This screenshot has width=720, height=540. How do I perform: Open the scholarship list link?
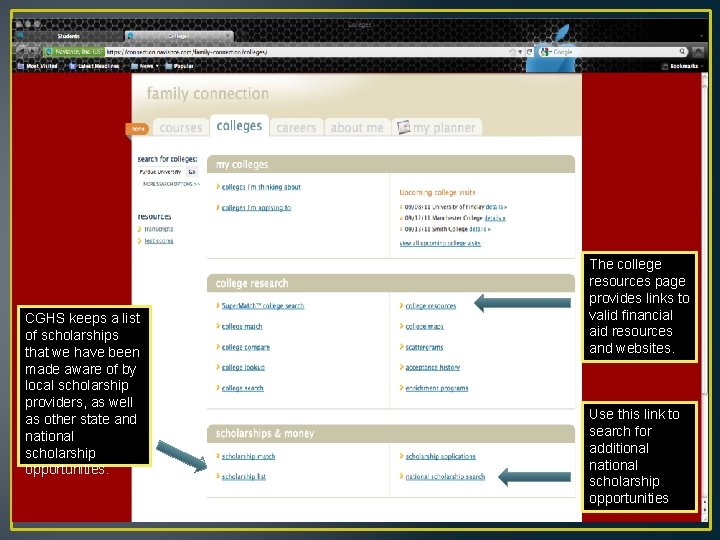pos(244,477)
